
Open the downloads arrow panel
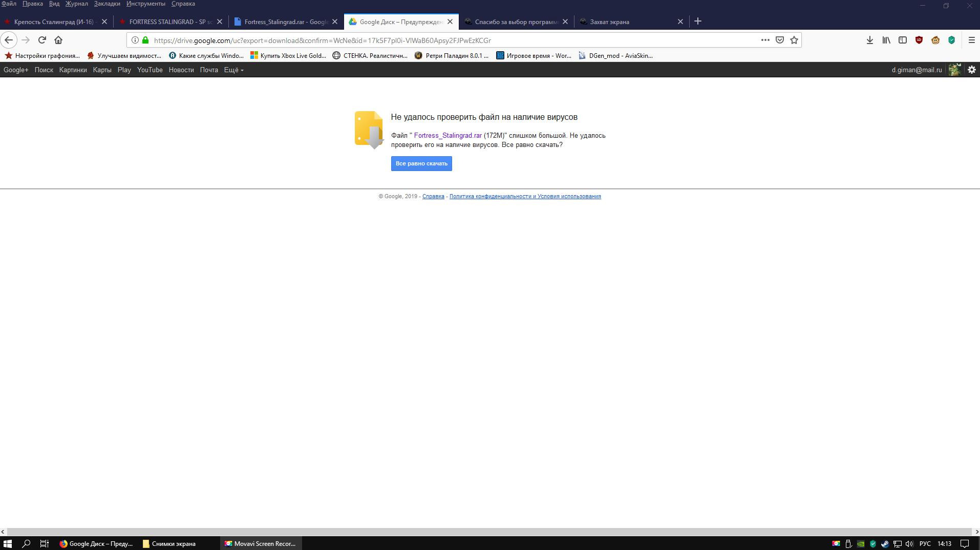tap(869, 40)
